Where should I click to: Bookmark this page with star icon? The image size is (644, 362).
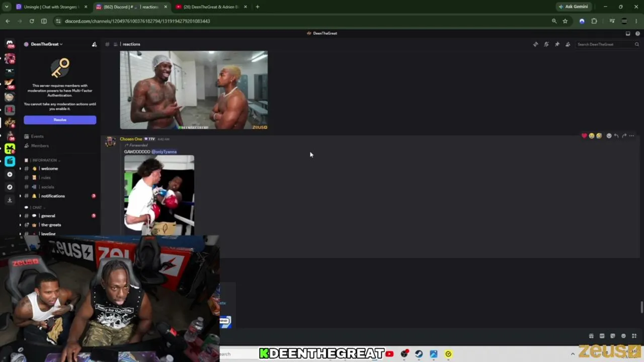565,21
